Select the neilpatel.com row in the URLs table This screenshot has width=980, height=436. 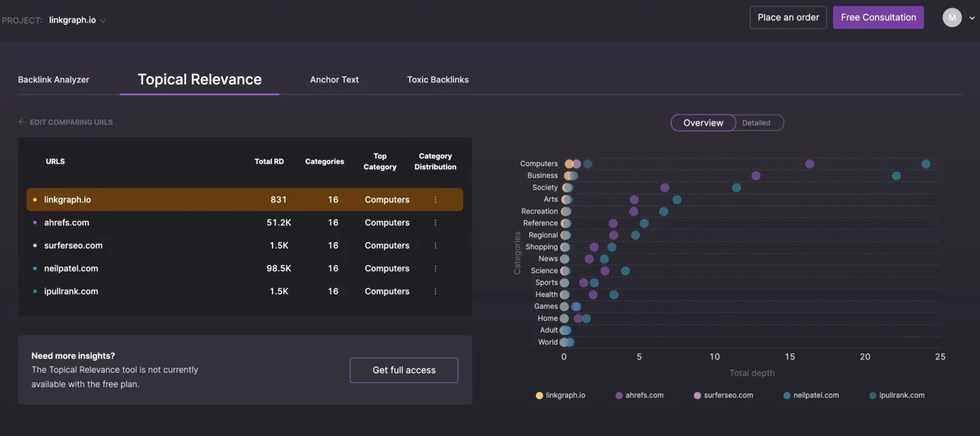click(71, 269)
